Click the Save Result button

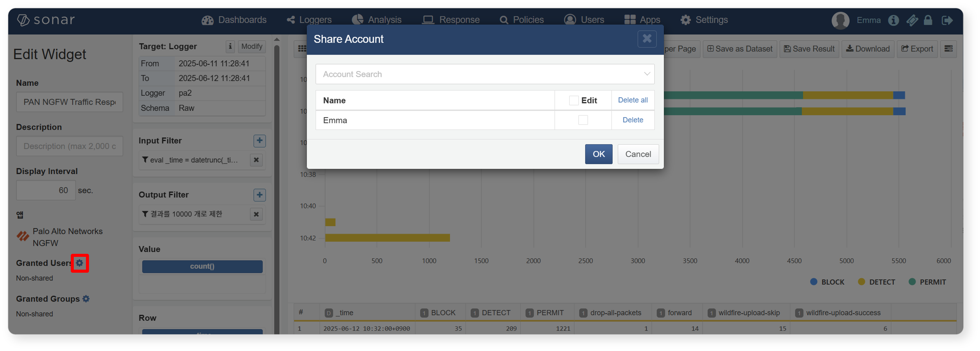(809, 49)
